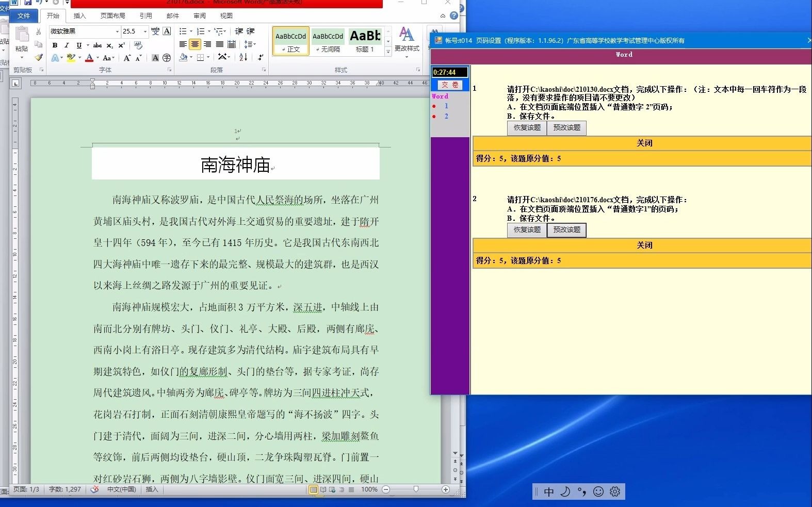The image size is (812, 507).
Task: Open the font color dropdown arrow
Action: (98, 58)
